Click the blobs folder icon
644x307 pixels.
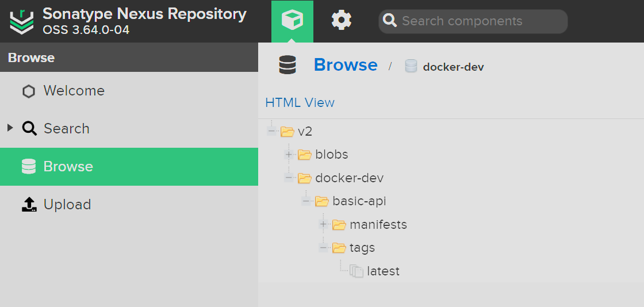(305, 155)
